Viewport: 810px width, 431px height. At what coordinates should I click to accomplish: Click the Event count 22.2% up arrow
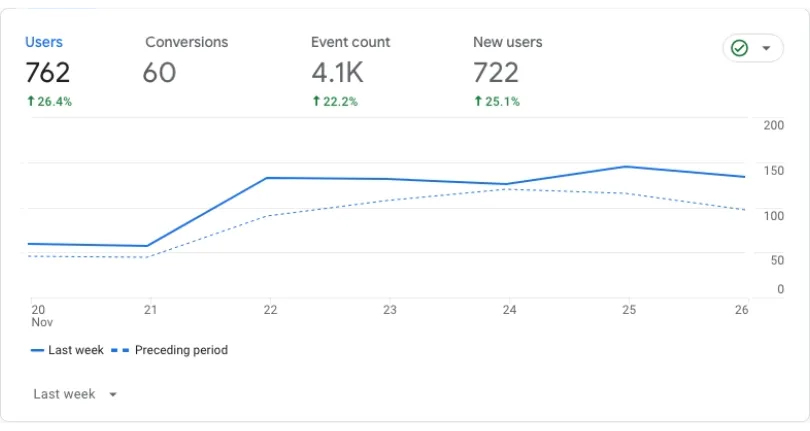[317, 101]
